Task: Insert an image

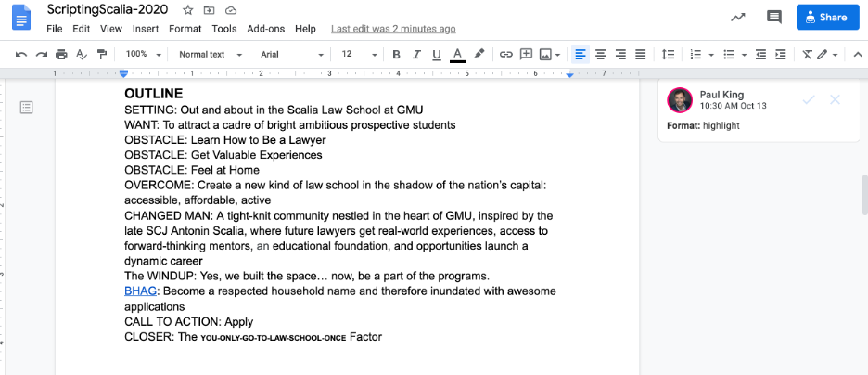Action: point(545,54)
